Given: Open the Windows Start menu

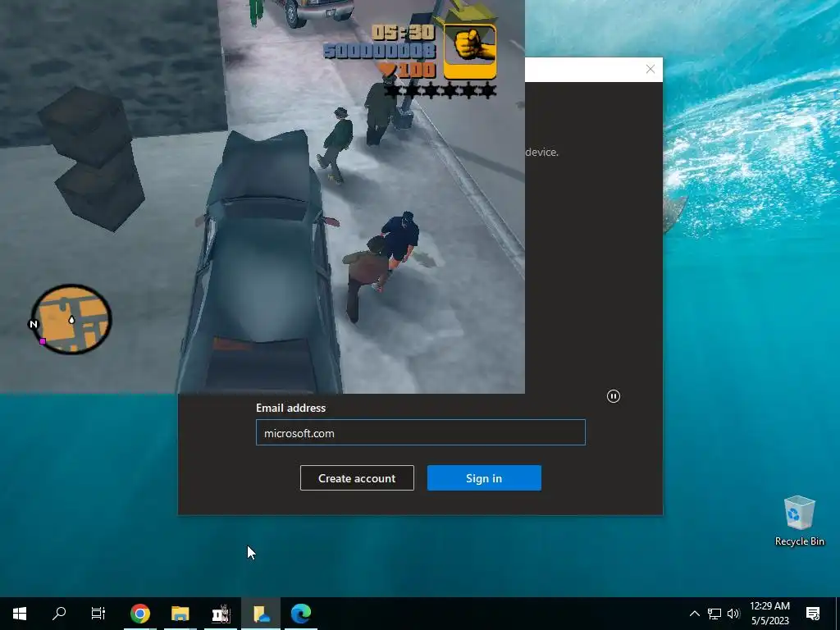Looking at the screenshot, I should tap(20, 614).
